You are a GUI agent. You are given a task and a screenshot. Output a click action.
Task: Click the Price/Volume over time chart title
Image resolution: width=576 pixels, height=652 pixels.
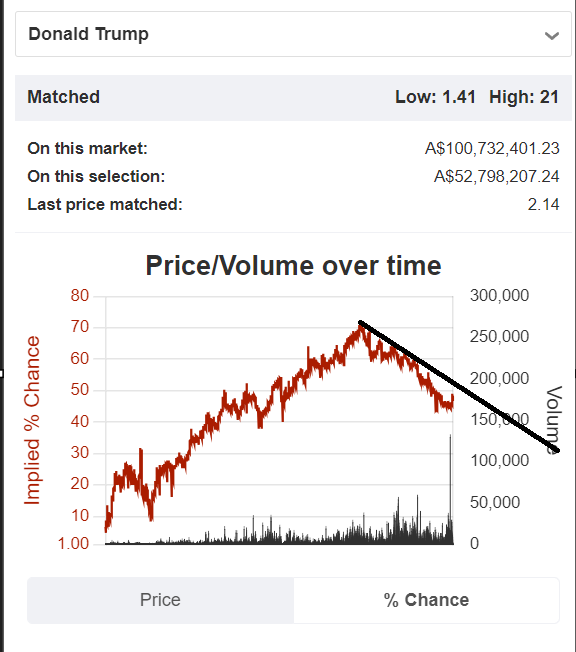click(293, 265)
